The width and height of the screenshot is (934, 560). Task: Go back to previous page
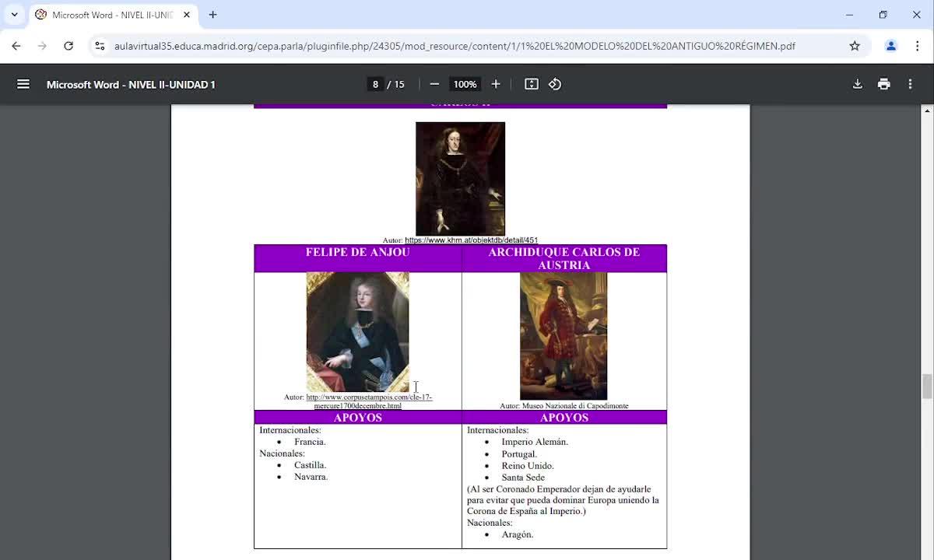[16, 46]
